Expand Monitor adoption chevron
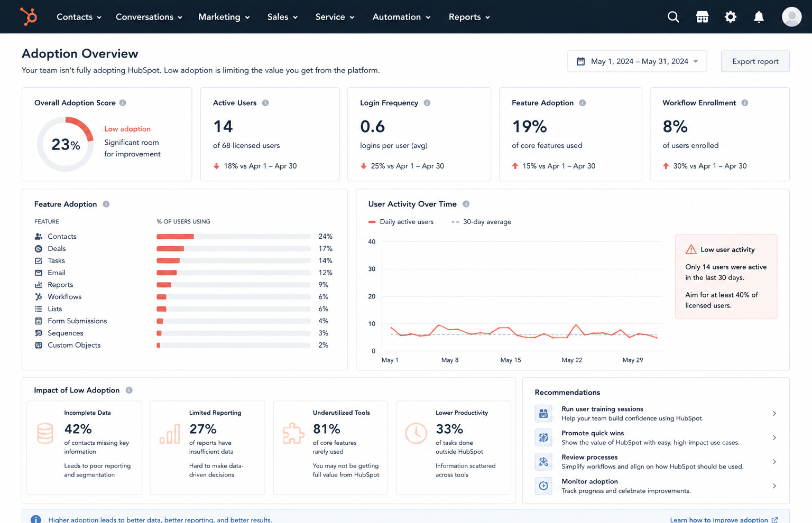This screenshot has height=523, width=812. (774, 486)
